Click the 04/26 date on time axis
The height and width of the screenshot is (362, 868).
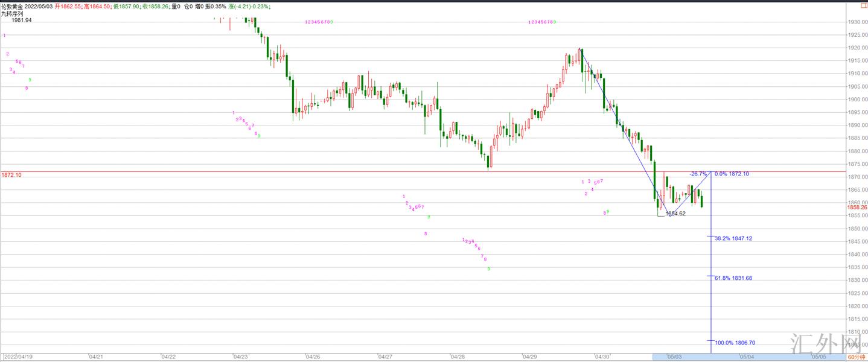[313, 357]
